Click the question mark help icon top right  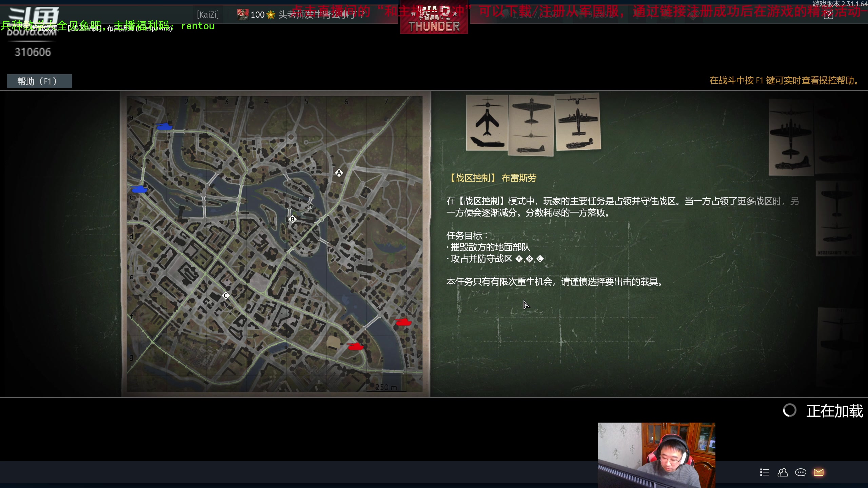click(828, 14)
